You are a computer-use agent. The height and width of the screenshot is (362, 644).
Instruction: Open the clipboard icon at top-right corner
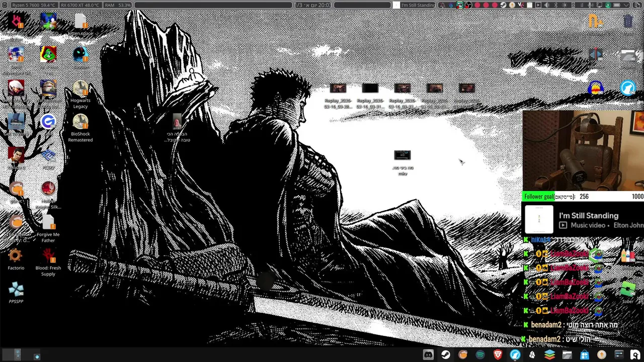tap(638, 5)
